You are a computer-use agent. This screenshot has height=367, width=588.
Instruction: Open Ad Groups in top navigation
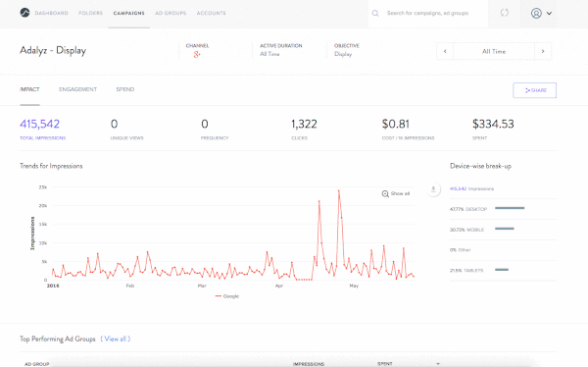[171, 13]
